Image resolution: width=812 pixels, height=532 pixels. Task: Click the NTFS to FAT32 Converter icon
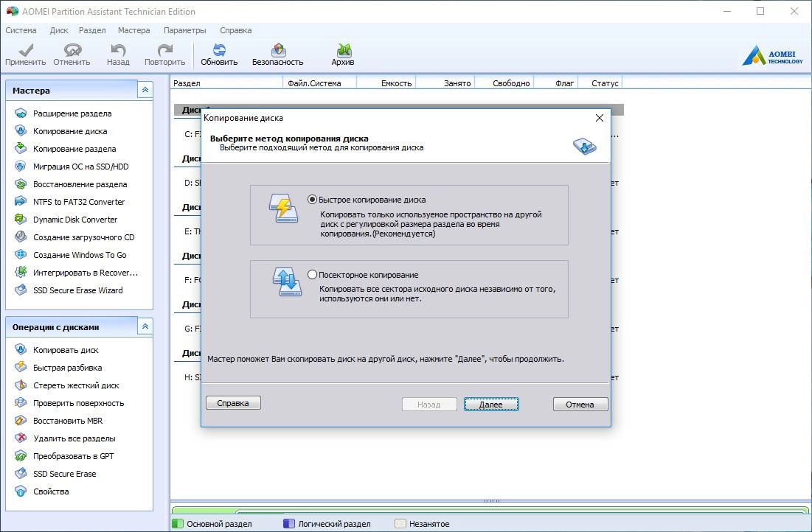[21, 201]
